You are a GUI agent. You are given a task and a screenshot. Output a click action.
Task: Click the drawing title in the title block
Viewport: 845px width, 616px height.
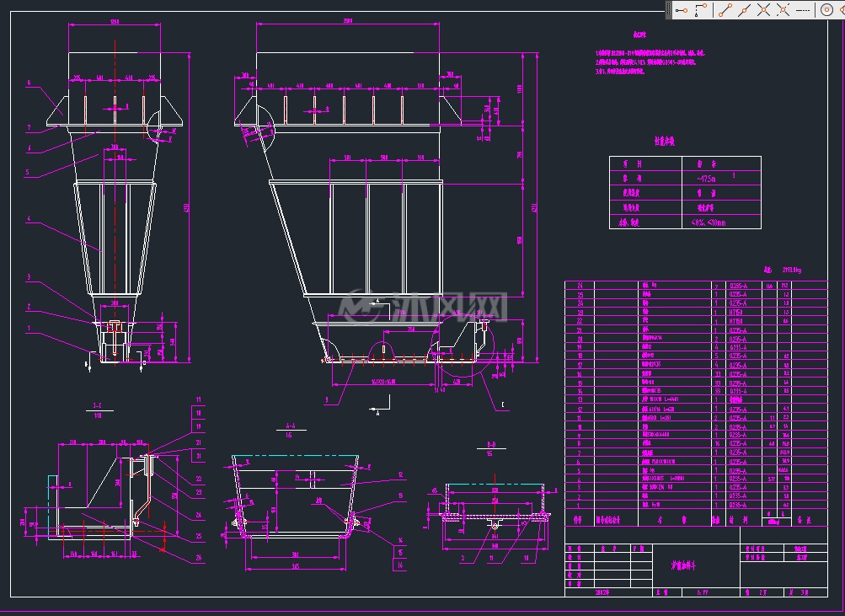pyautogui.click(x=682, y=566)
